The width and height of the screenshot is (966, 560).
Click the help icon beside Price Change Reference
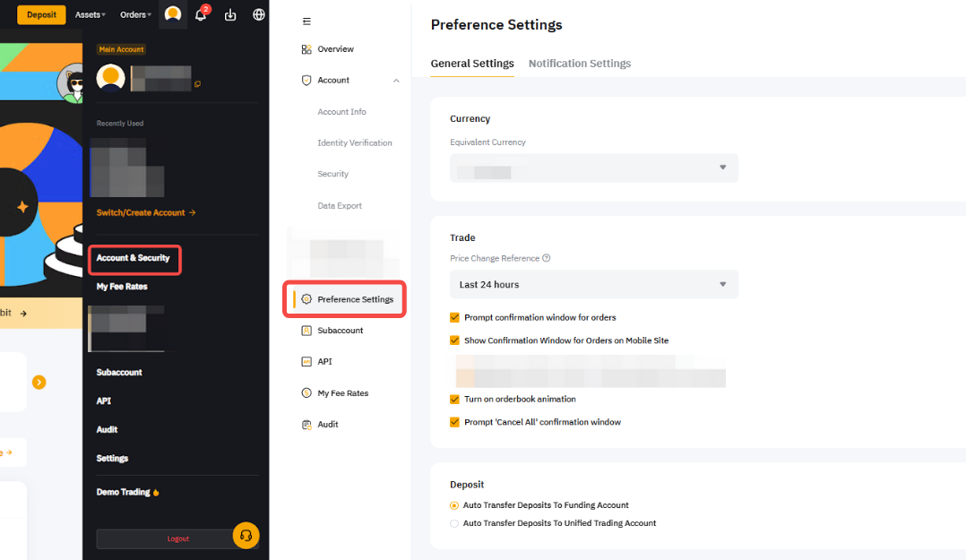click(x=547, y=258)
